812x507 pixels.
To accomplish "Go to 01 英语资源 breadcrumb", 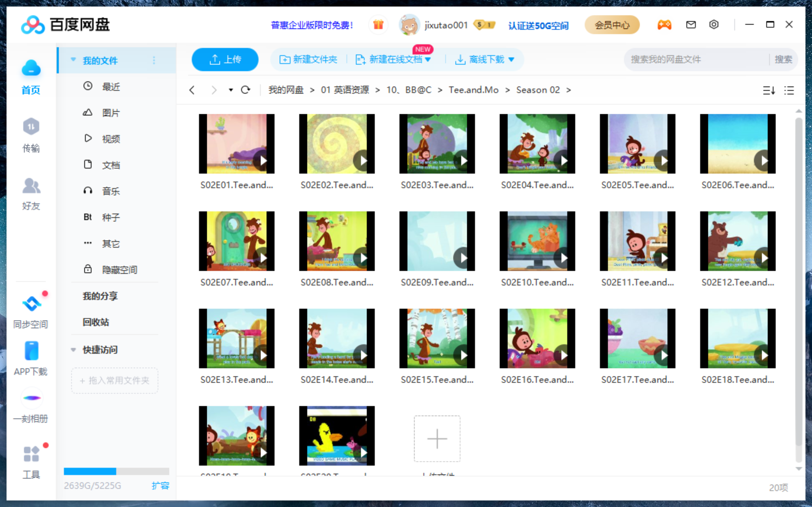I will tap(345, 90).
